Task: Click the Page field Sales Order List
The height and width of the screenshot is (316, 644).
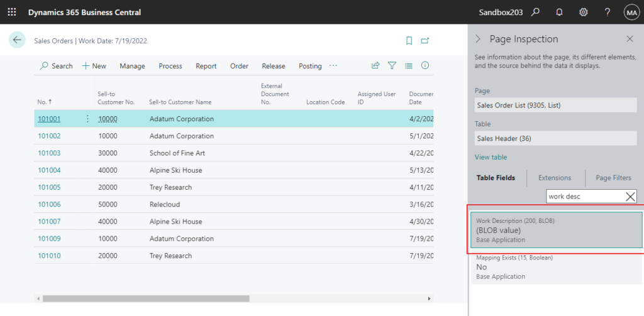Action: coord(556,106)
